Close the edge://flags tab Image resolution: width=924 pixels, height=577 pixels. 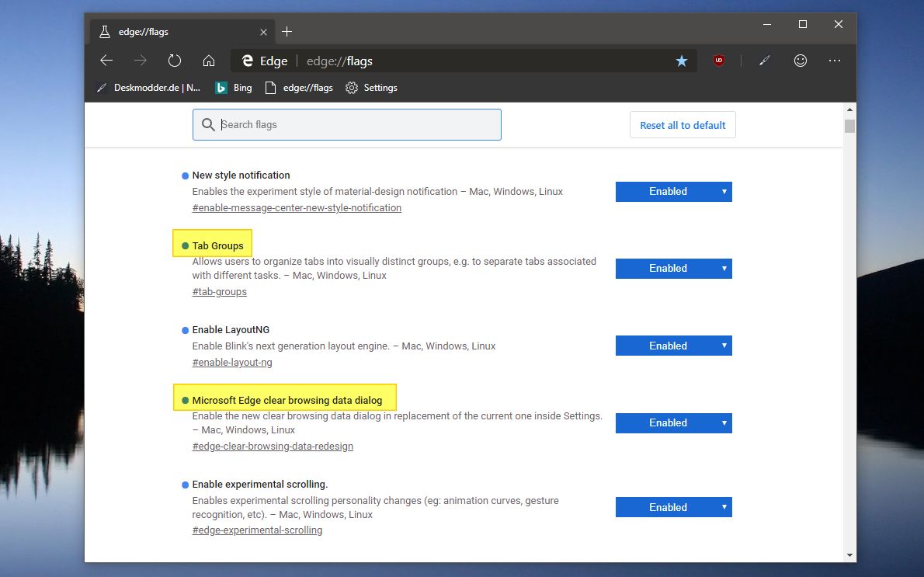[263, 32]
